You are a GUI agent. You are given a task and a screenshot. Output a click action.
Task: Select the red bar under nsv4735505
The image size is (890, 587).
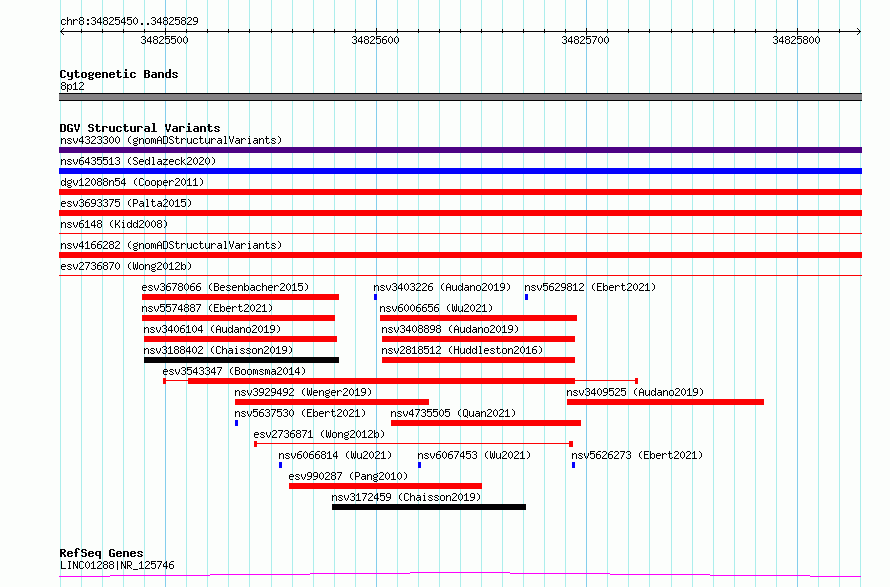[486, 423]
